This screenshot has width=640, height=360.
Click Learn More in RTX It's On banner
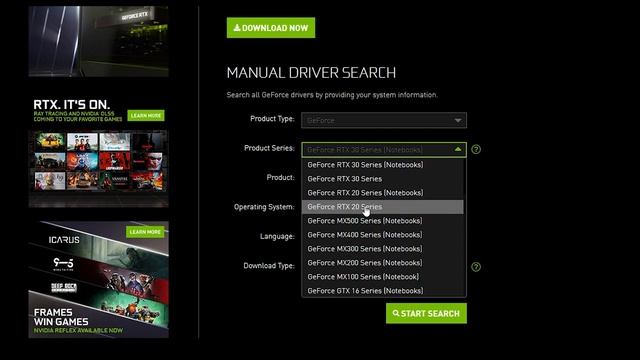pyautogui.click(x=146, y=116)
